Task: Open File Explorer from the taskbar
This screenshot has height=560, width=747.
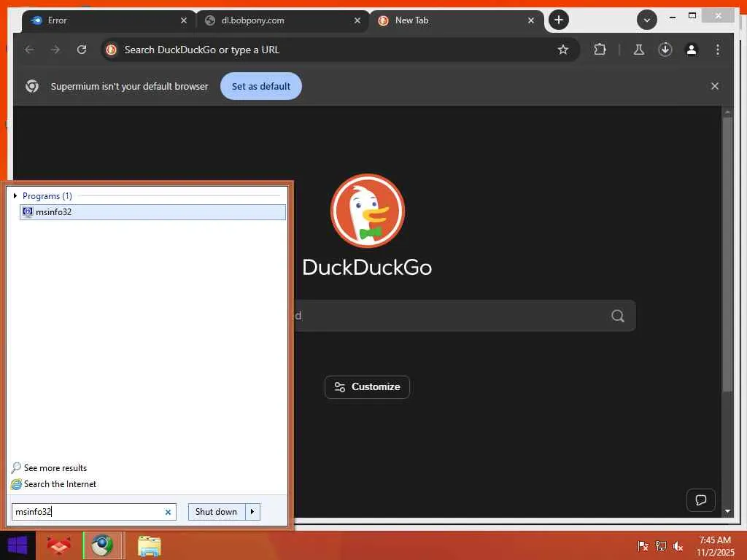Action: pyautogui.click(x=149, y=545)
